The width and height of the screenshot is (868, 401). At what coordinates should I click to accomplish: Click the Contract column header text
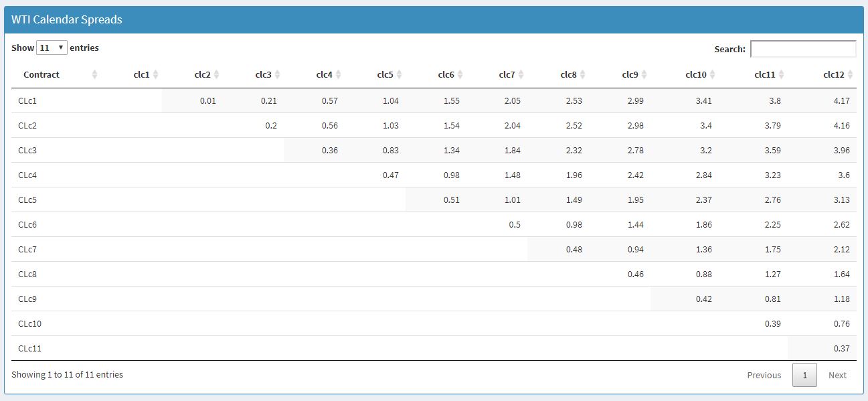tap(41, 74)
